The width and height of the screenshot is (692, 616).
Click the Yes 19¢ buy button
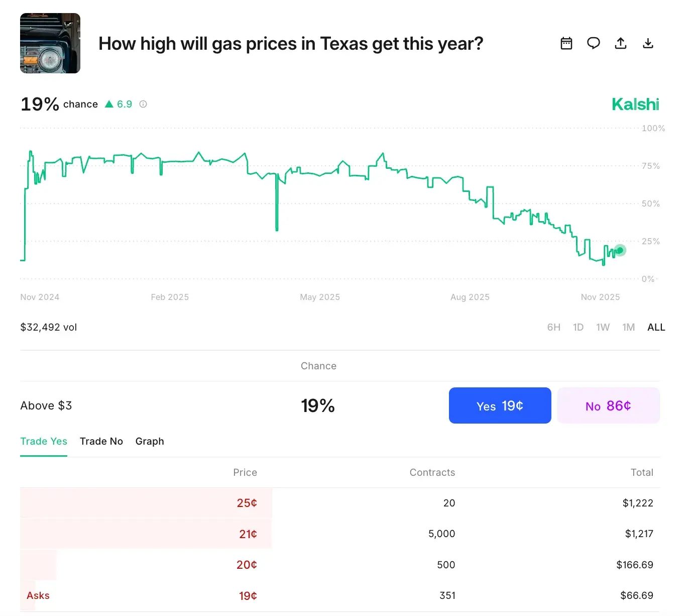click(x=500, y=405)
